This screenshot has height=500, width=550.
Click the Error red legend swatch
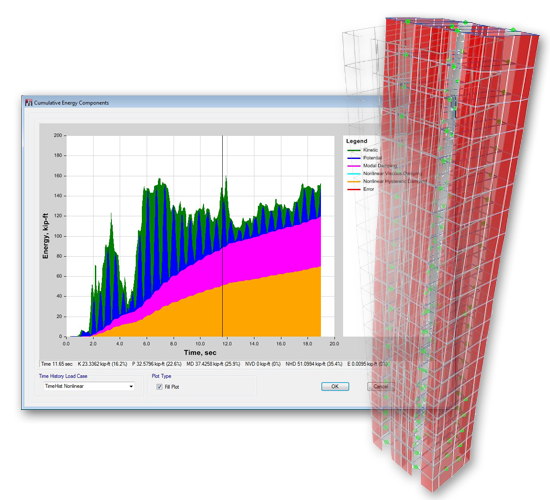pyautogui.click(x=354, y=189)
